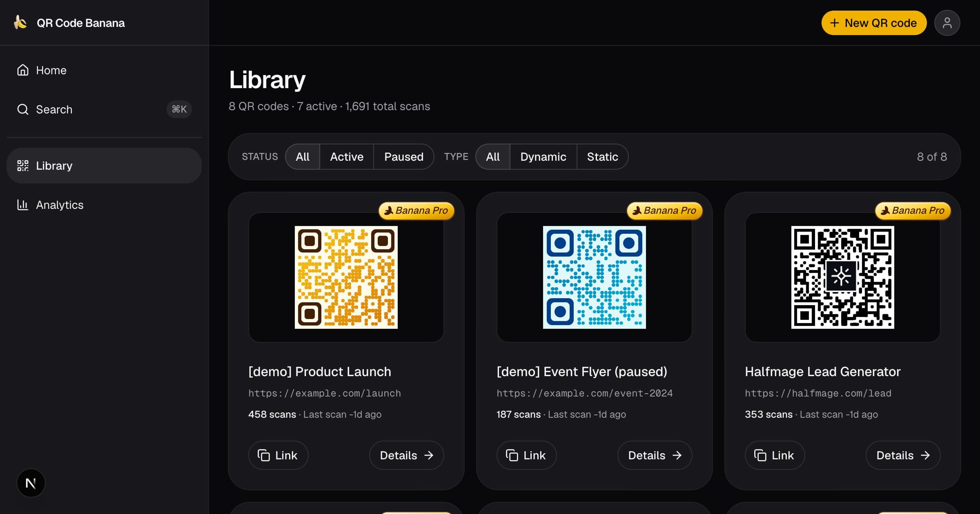Click the banana logo icon
The width and height of the screenshot is (980, 514).
20,22
